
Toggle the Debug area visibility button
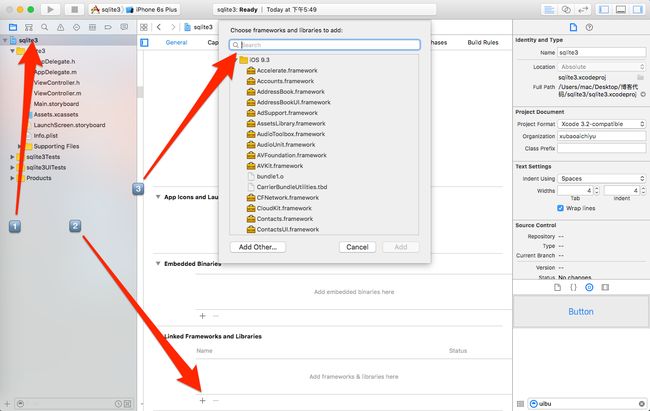click(621, 10)
